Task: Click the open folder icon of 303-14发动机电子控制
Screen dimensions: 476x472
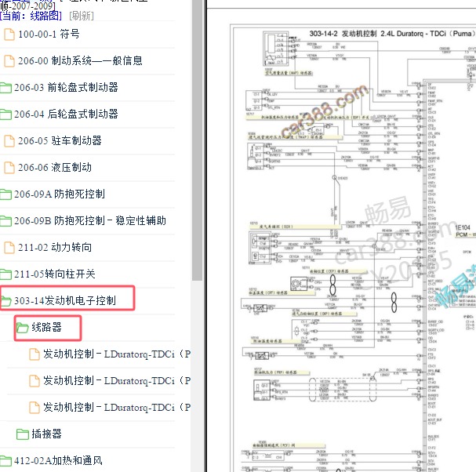Action: click(5, 301)
